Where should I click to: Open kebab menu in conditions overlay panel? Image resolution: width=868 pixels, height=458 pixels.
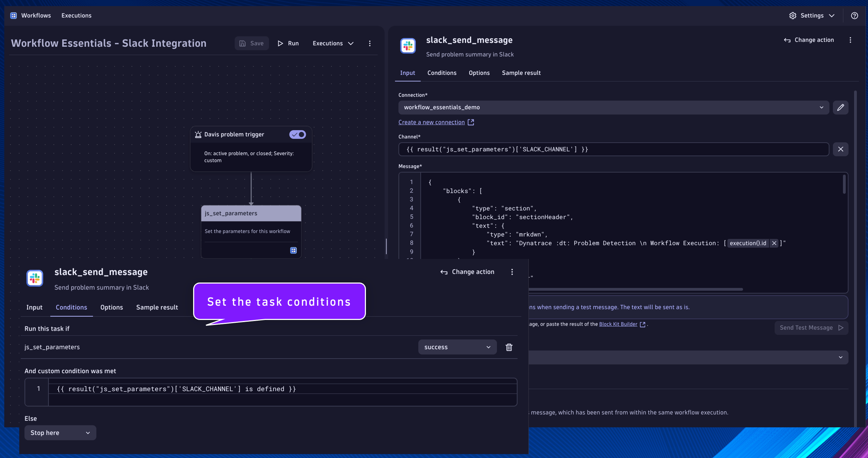point(512,272)
